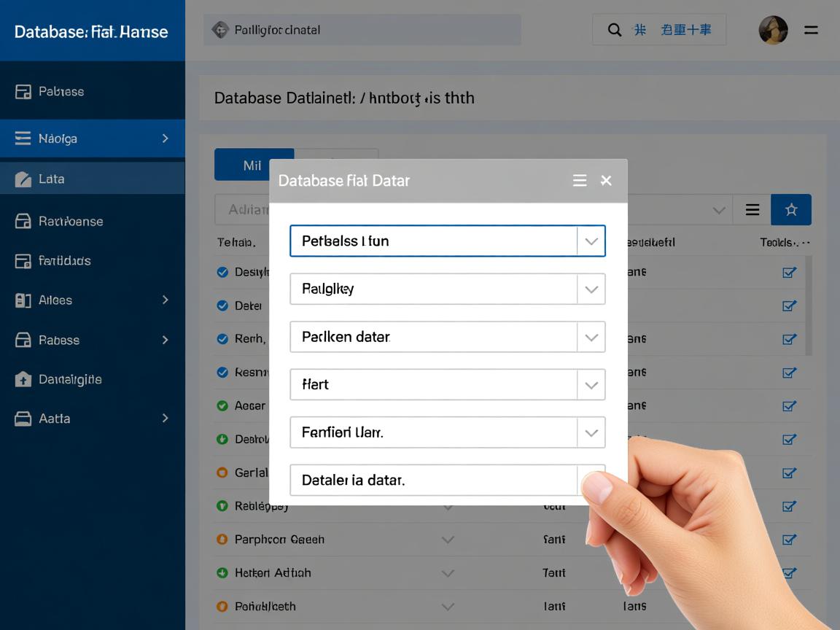Toggle the checkbox in the first table row
Screen dimensions: 840x630
tap(788, 273)
